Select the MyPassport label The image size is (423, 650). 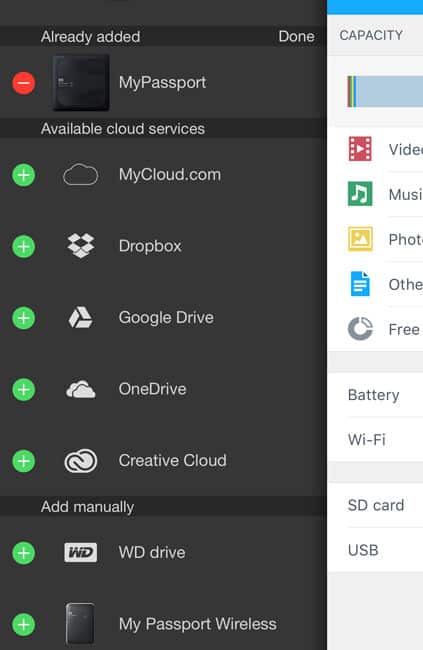162,82
